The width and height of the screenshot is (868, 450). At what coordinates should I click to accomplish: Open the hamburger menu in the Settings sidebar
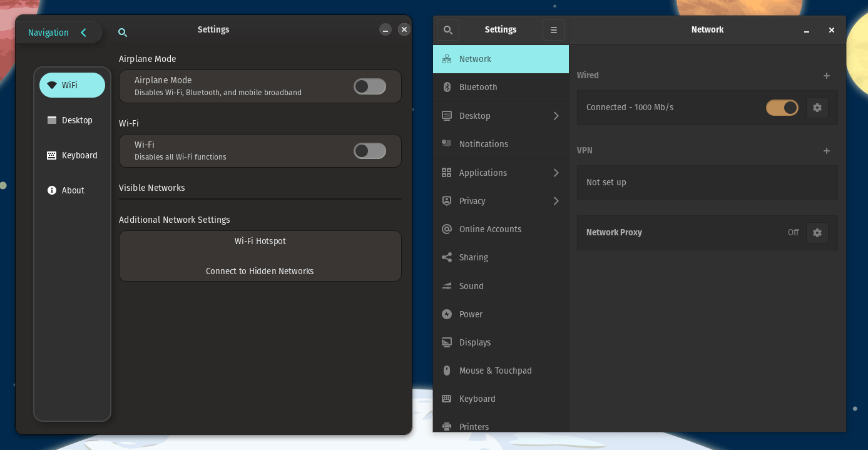pos(553,30)
